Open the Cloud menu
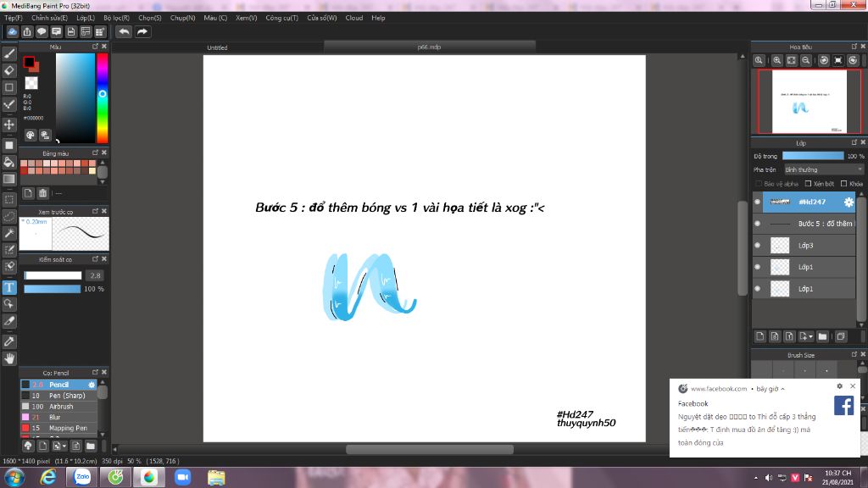This screenshot has height=488, width=868. pyautogui.click(x=354, y=18)
